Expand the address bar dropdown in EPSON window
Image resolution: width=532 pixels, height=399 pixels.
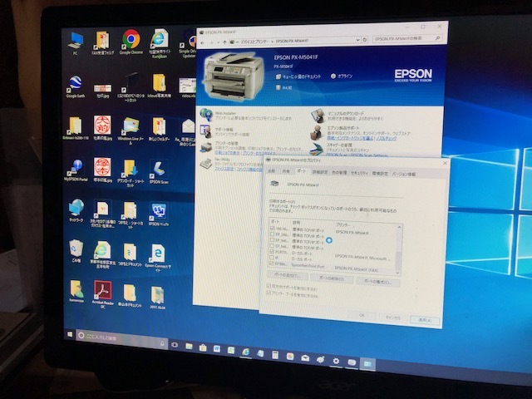pos(357,40)
